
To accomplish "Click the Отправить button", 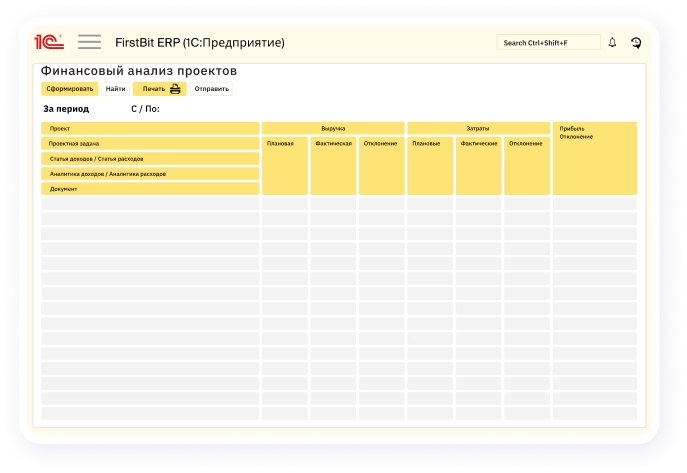I will [212, 89].
